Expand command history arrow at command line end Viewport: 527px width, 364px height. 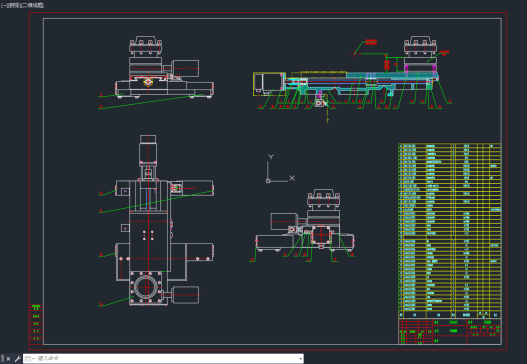(x=300, y=359)
